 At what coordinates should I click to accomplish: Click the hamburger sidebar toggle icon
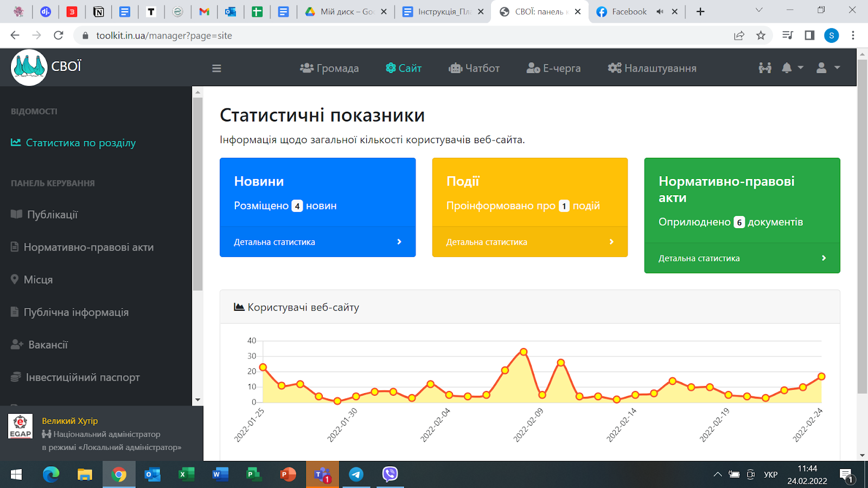[216, 68]
